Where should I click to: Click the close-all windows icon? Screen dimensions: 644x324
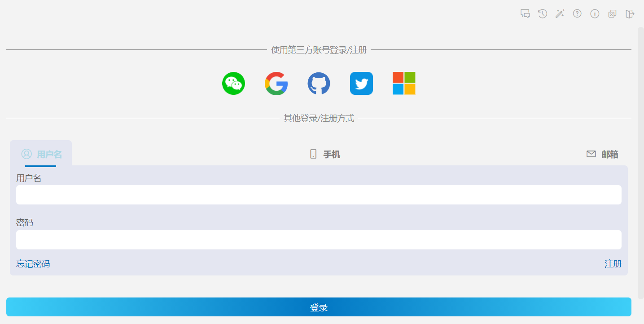(612, 13)
